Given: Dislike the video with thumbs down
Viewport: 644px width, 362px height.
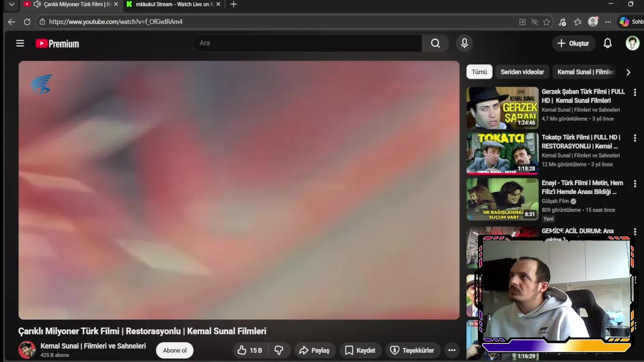Looking at the screenshot, I should [x=279, y=350].
